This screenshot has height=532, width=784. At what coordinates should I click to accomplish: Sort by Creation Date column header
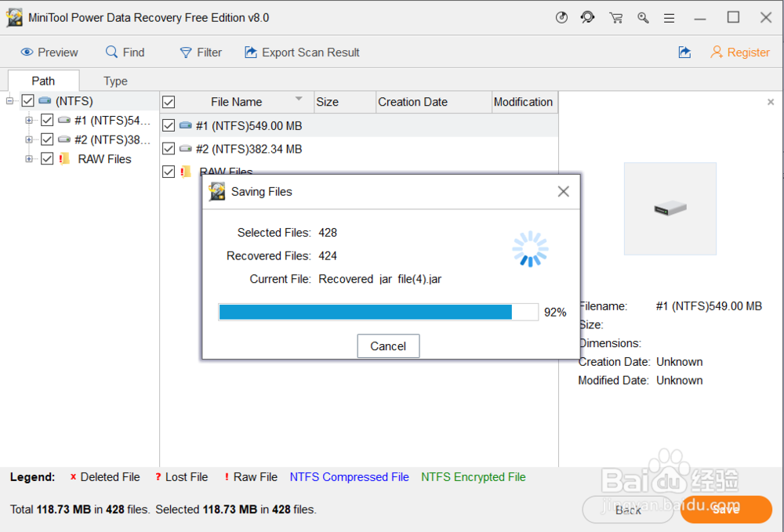pyautogui.click(x=434, y=102)
